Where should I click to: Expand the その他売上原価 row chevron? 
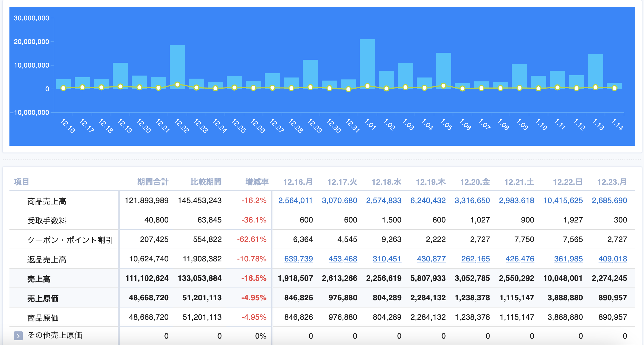(18, 336)
